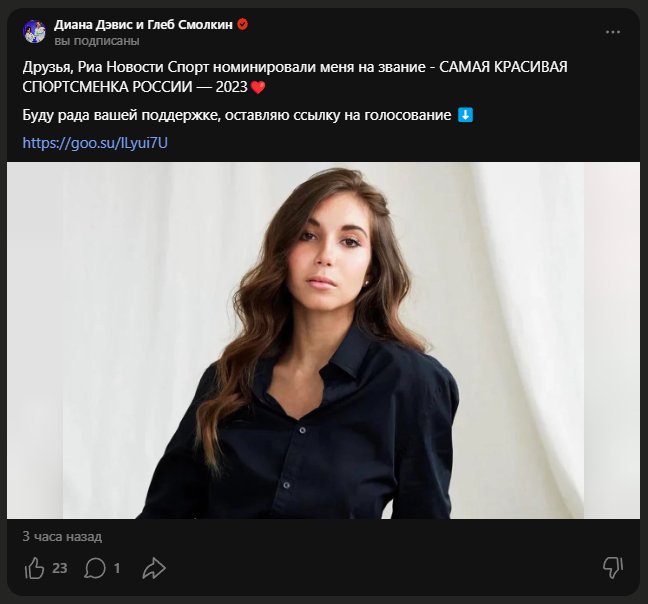The width and height of the screenshot is (648, 604).
Task: Click the comment count 1
Action: click(x=117, y=568)
